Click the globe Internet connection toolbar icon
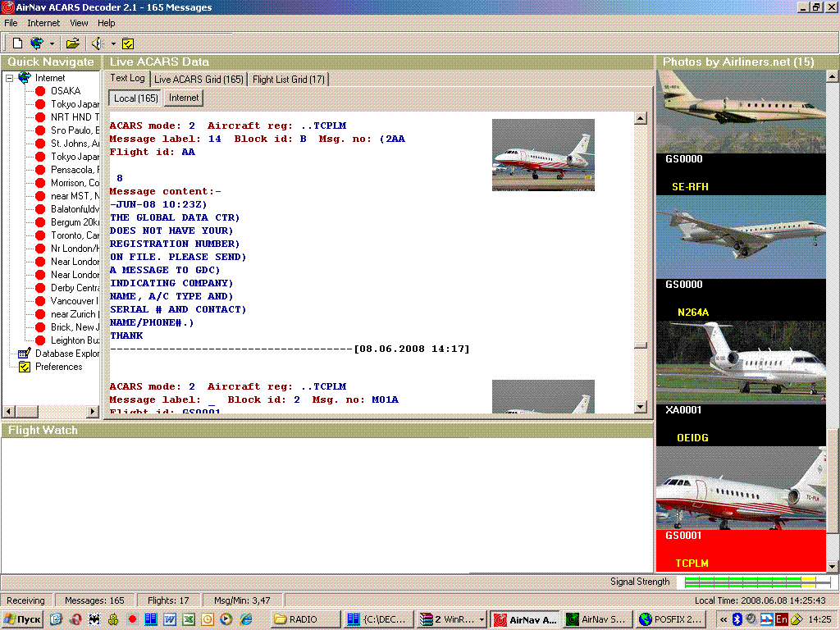The height and width of the screenshot is (630, 840). tap(37, 43)
